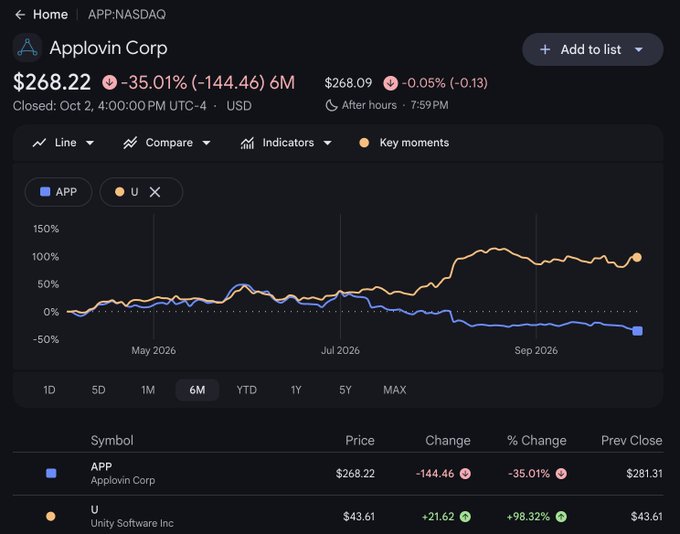Screen dimensions: 680x534
Task: Click the Change column header
Action: (448, 440)
